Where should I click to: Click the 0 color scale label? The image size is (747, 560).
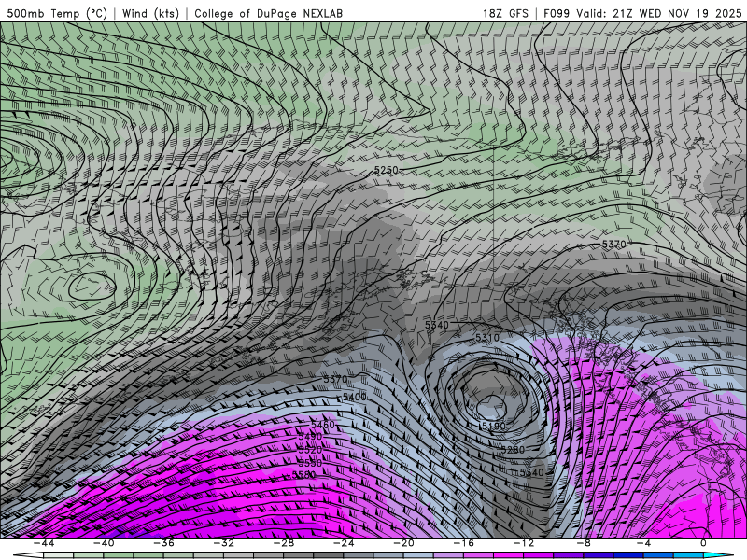703,543
